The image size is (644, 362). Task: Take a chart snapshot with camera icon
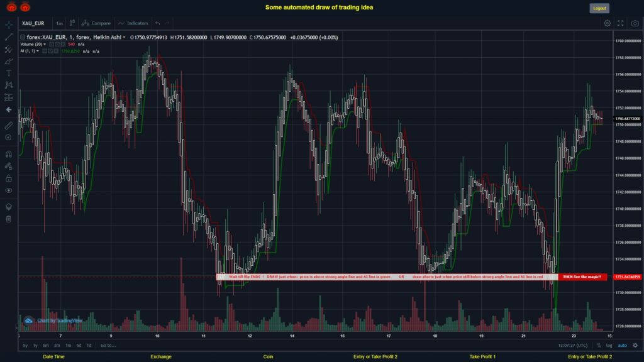[635, 23]
